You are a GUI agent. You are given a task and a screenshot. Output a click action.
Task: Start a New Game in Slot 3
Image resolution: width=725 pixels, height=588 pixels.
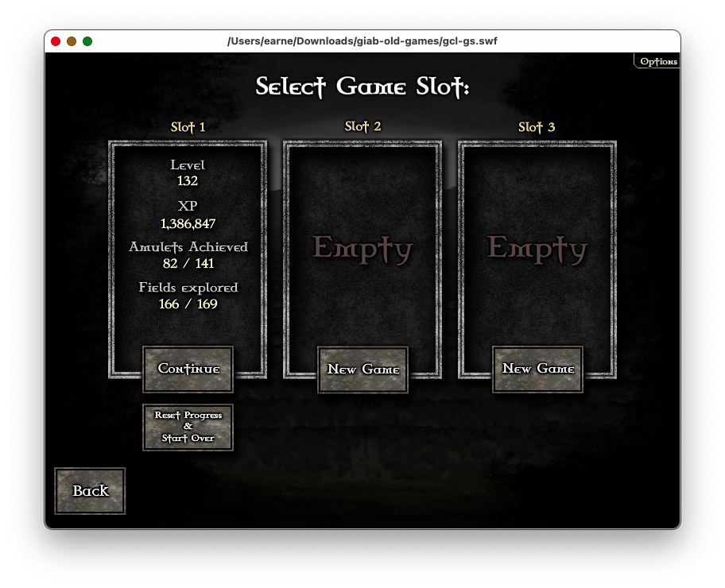[x=537, y=369]
